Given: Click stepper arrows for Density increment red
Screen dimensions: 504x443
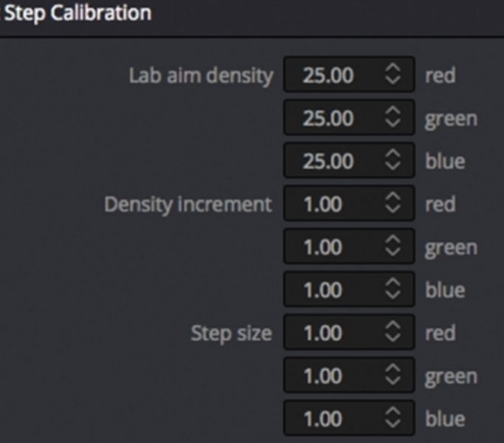Looking at the screenshot, I should pyautogui.click(x=393, y=204).
